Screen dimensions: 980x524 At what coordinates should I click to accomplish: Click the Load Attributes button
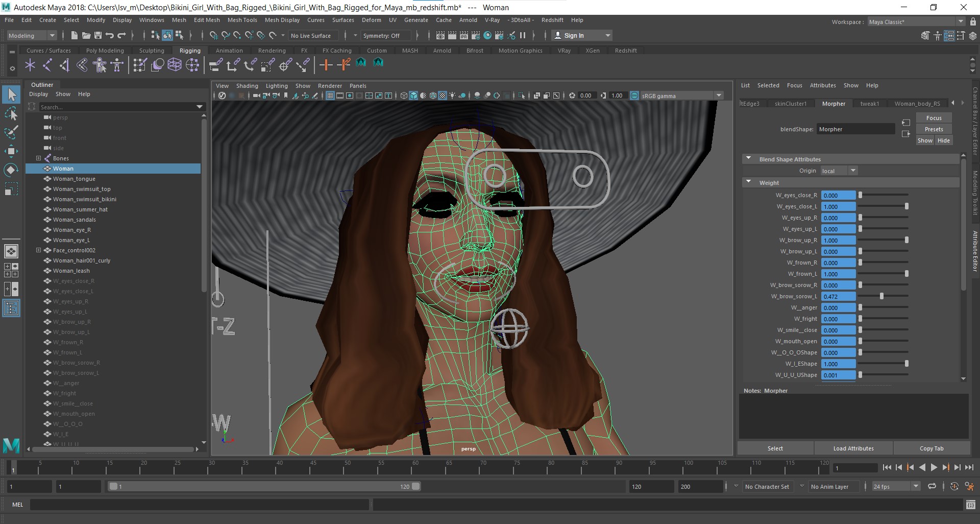(853, 448)
